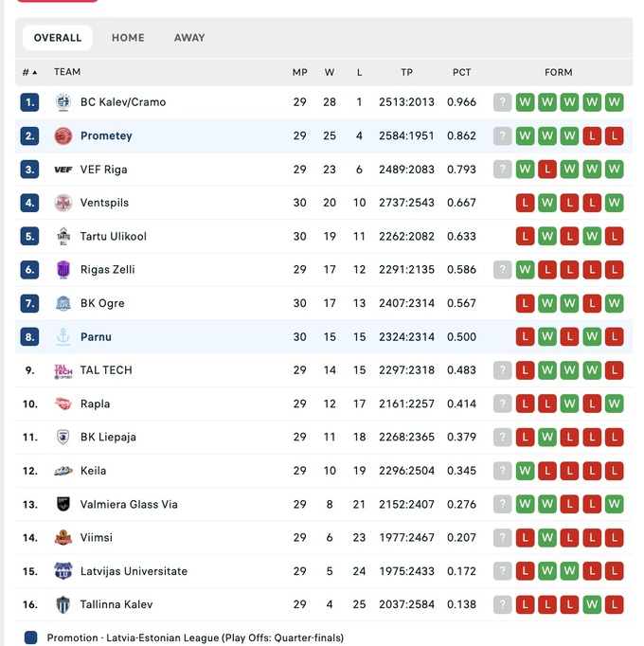Click the Latvijas Universitate logo

coord(63,571)
